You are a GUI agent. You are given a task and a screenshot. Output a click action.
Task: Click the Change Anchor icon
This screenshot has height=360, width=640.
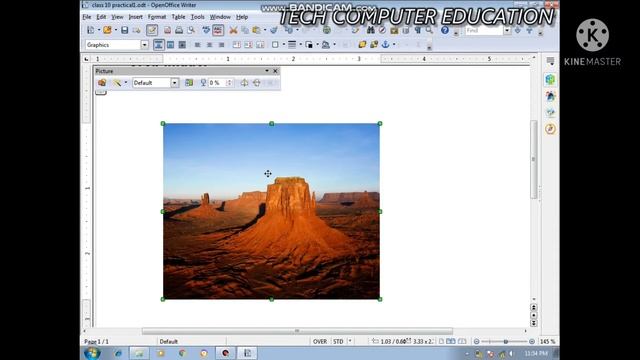point(385,45)
